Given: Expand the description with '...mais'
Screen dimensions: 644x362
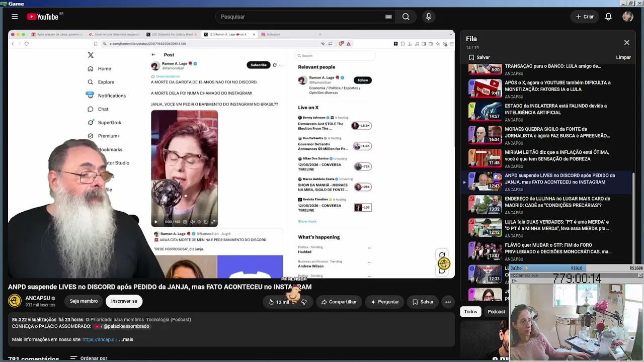Looking at the screenshot, I should [126, 339].
